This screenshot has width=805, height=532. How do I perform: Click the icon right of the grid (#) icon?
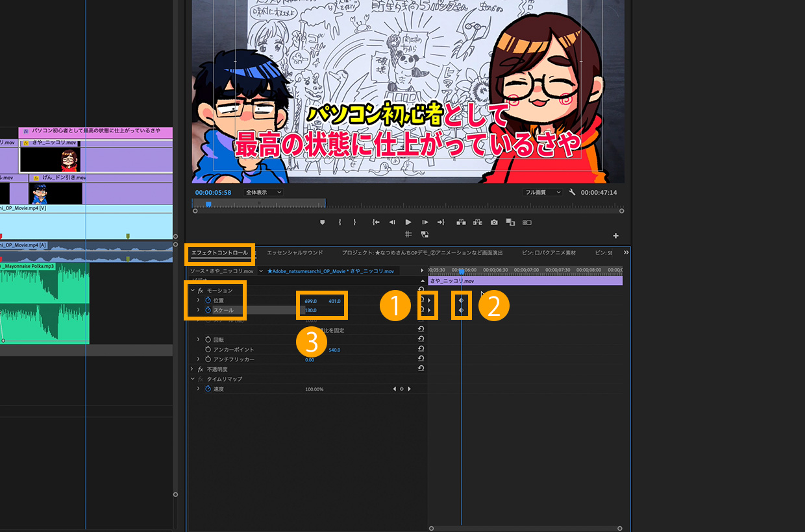(x=425, y=234)
